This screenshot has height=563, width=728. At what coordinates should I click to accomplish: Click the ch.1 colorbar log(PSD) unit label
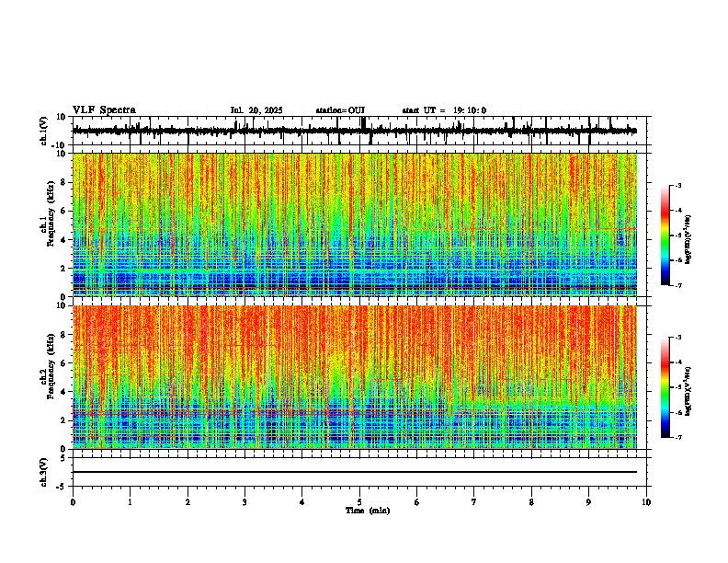(688, 239)
